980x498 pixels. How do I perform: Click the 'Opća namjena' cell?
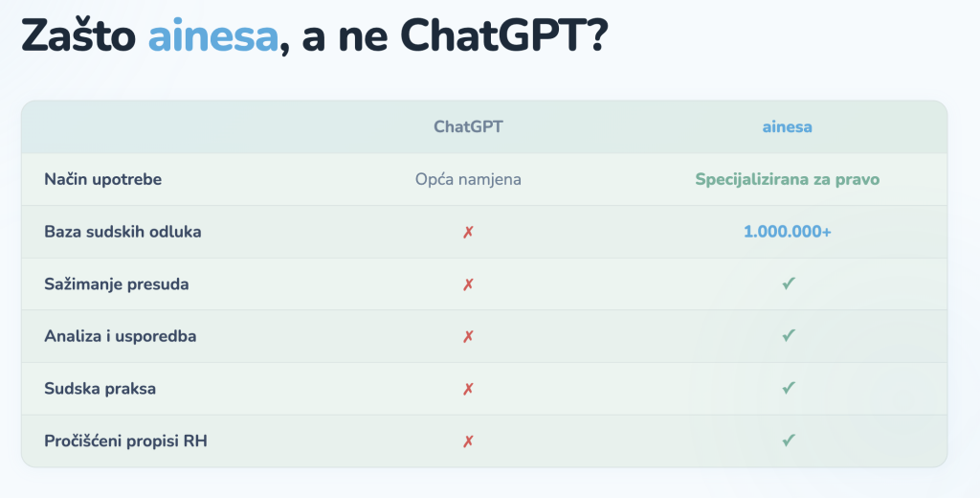[x=468, y=179]
